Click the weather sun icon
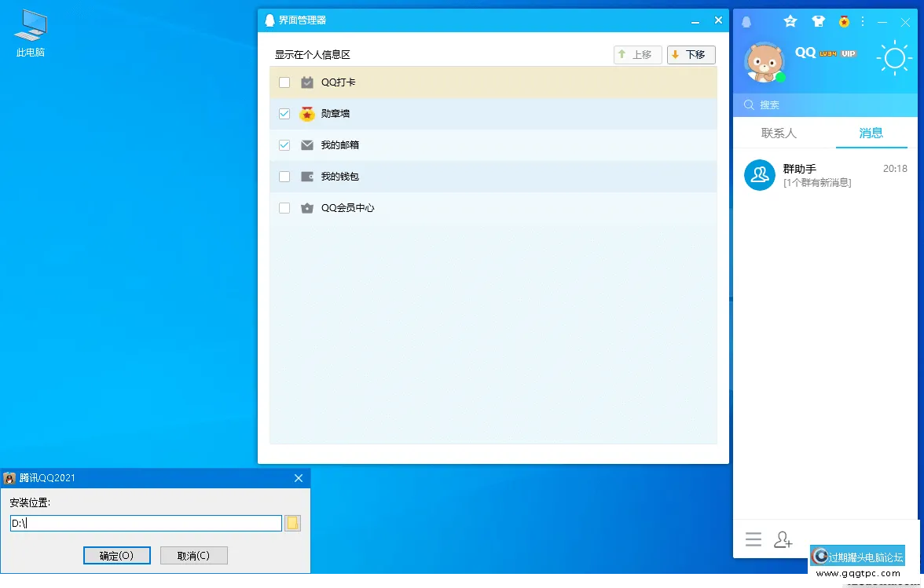Screen dimensions: 924x588 coord(894,57)
